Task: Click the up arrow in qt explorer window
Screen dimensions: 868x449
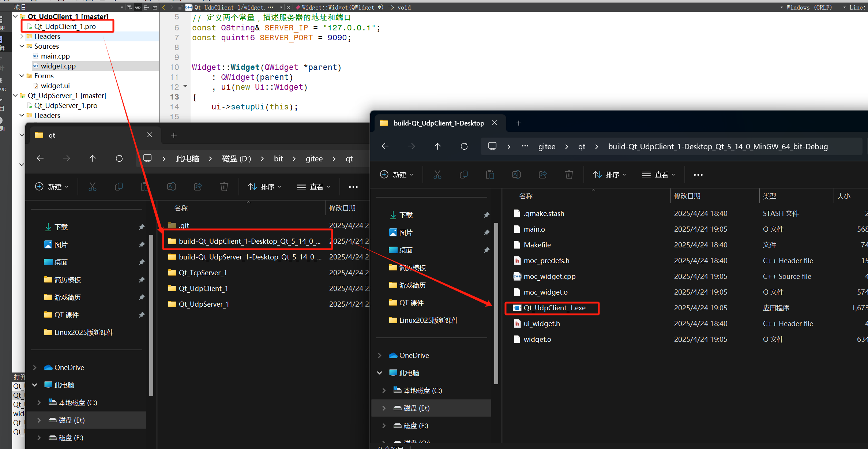Action: pyautogui.click(x=93, y=158)
